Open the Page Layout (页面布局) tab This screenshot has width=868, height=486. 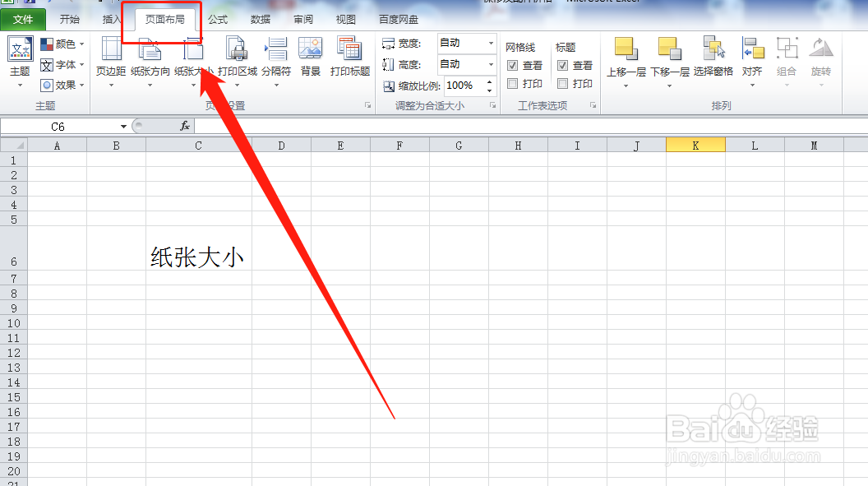(x=165, y=20)
